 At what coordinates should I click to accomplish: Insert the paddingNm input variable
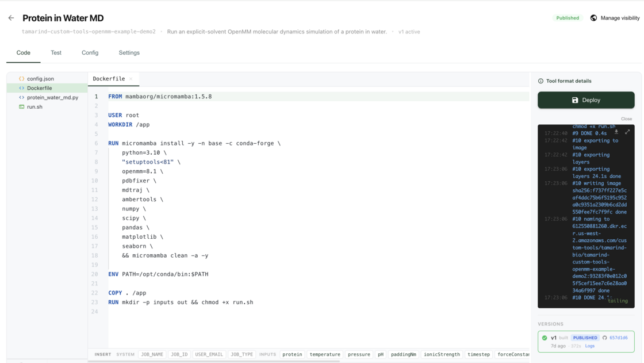pos(403,354)
